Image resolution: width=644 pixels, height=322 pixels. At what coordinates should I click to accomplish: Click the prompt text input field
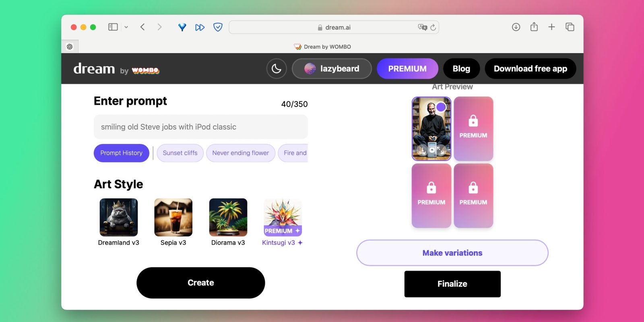click(x=200, y=127)
